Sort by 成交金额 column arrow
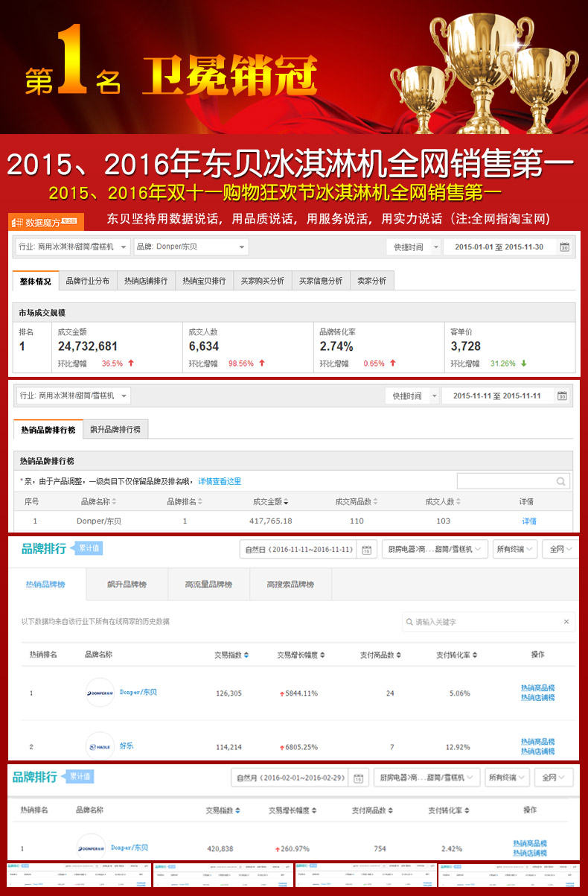588x896 pixels. (x=286, y=502)
